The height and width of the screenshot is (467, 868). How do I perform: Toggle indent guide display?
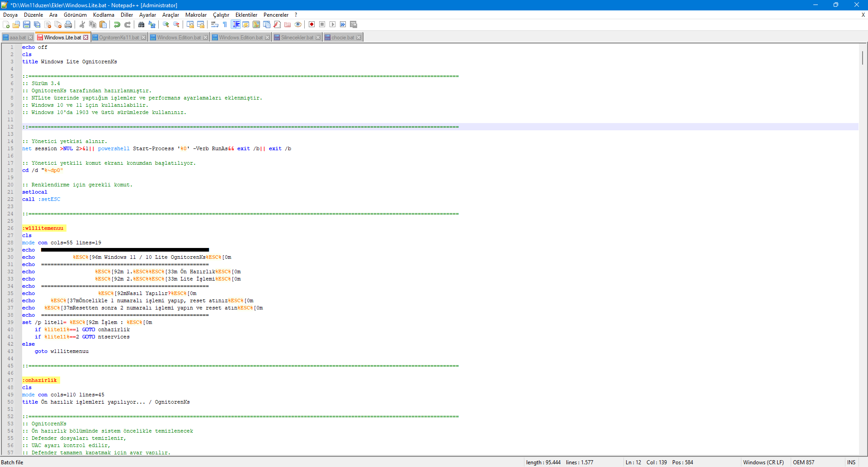[x=236, y=24]
